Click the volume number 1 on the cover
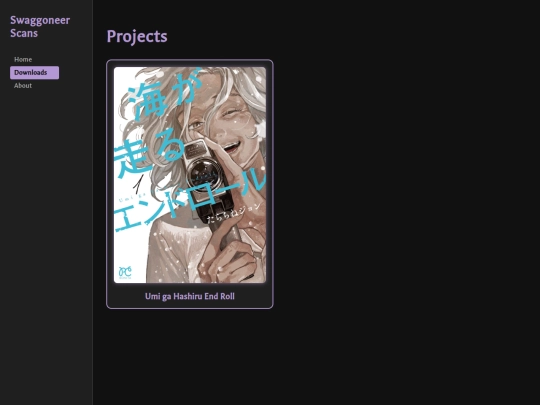 point(138,184)
